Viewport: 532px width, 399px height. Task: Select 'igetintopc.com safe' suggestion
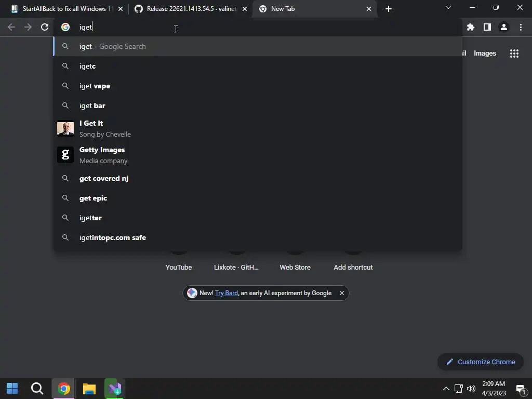coord(258,237)
